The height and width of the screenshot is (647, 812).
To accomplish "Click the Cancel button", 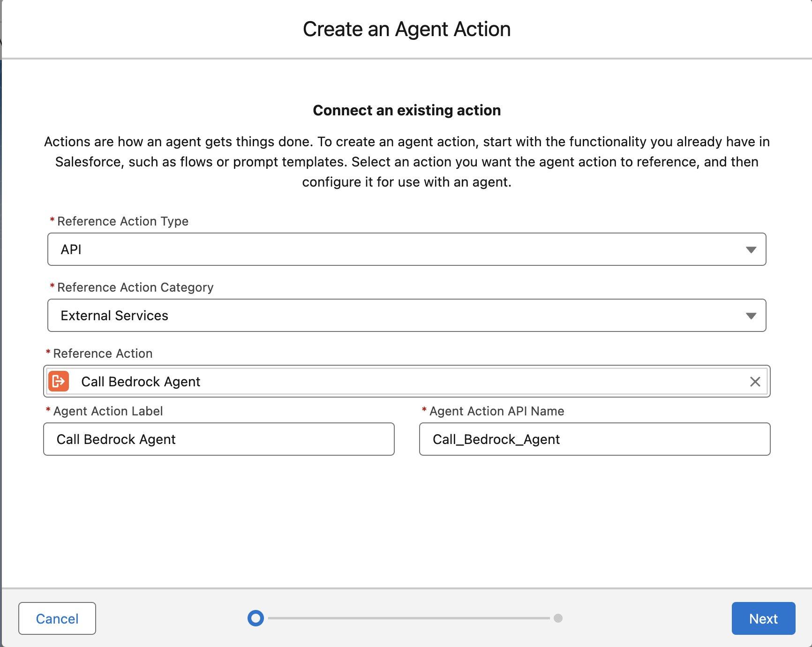I will [57, 618].
